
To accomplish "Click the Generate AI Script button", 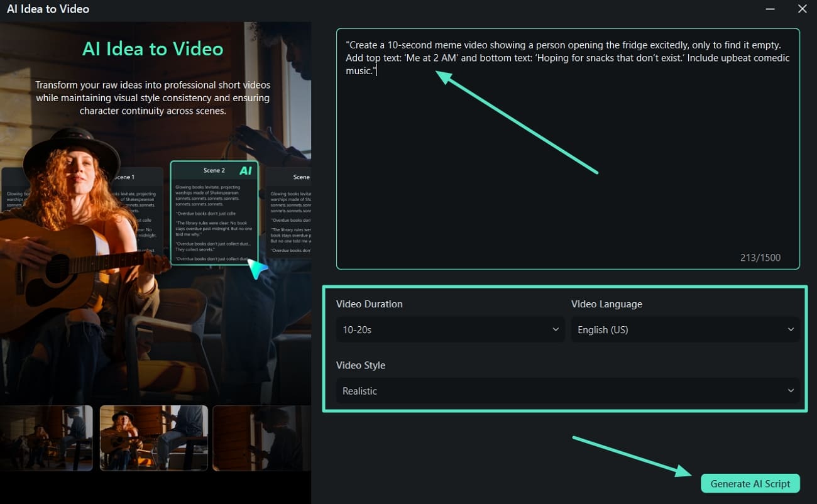I will click(750, 483).
